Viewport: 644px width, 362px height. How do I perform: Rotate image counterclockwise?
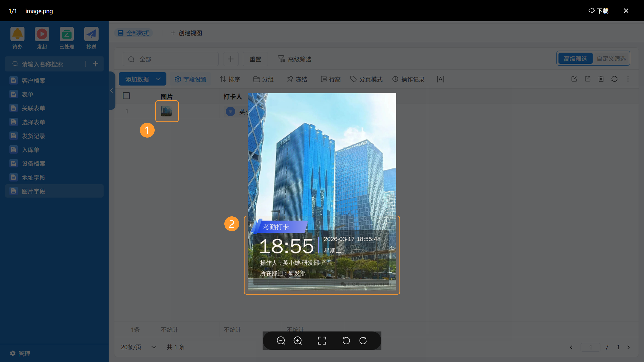[346, 341]
